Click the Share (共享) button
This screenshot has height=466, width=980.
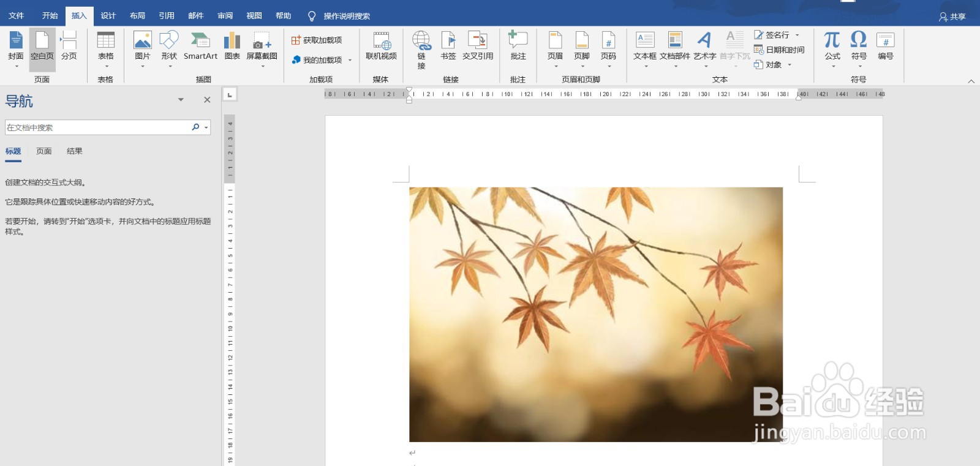click(x=952, y=17)
